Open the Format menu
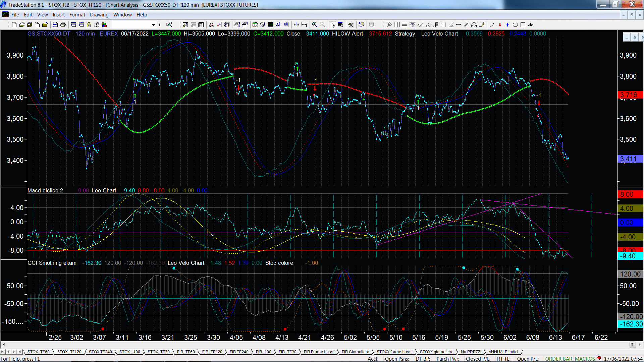 (77, 15)
